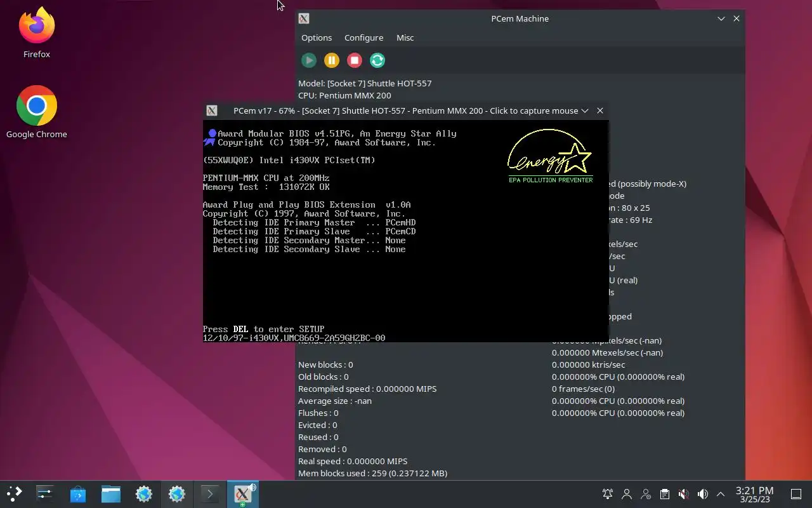Open the clock showing 3:21 PM

pyautogui.click(x=754, y=494)
